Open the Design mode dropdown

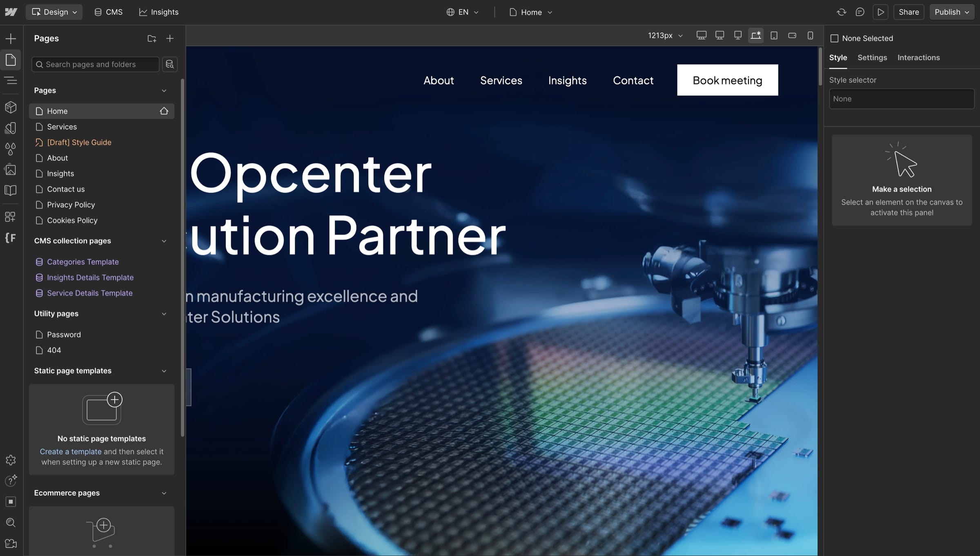(x=54, y=12)
